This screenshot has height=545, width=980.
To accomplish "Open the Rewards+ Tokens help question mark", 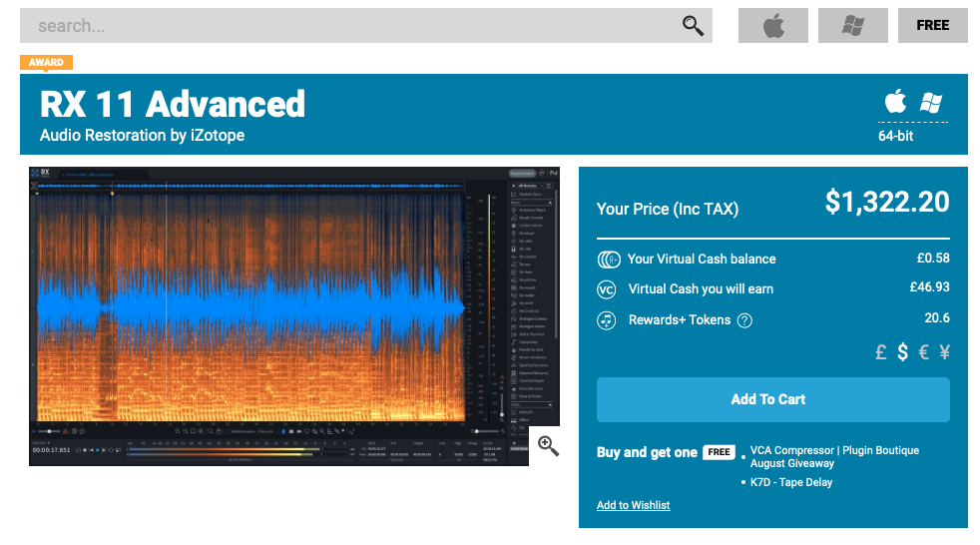I will click(744, 320).
